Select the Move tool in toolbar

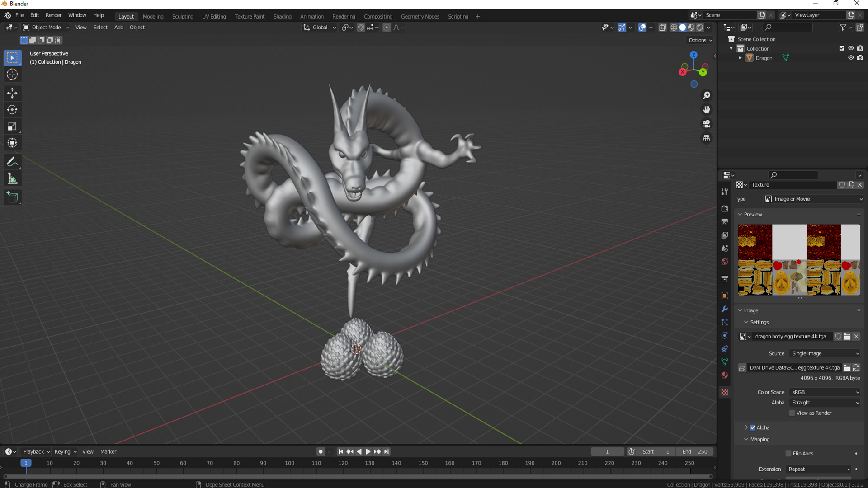point(12,93)
